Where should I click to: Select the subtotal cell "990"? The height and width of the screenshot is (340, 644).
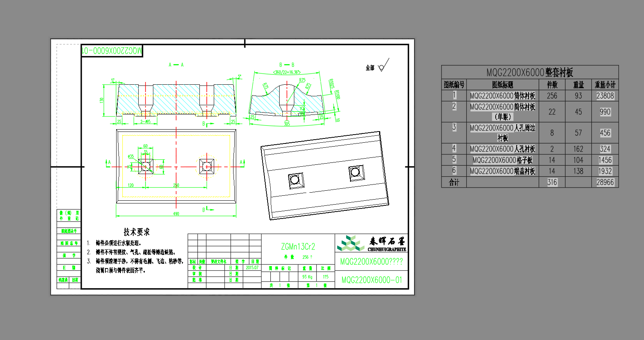605,112
